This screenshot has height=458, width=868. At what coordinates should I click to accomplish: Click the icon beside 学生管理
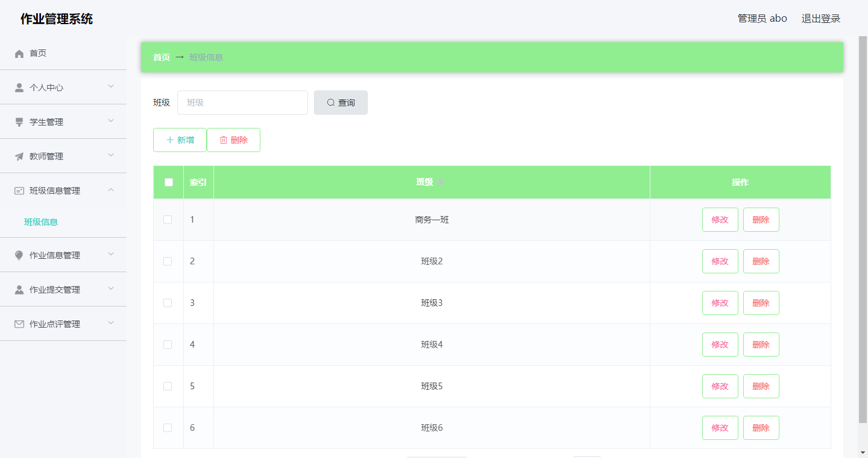coord(19,122)
